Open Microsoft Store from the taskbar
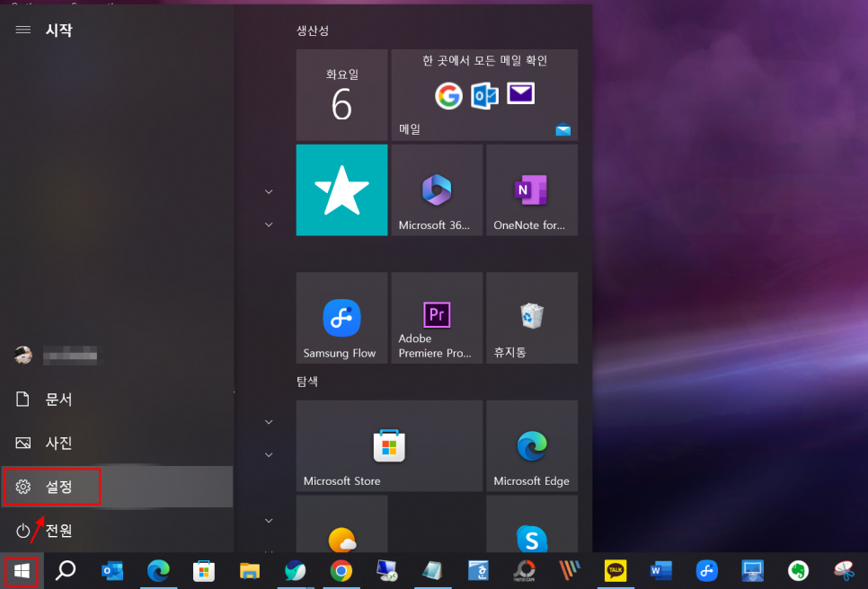Viewport: 868px width, 589px height. [x=204, y=570]
